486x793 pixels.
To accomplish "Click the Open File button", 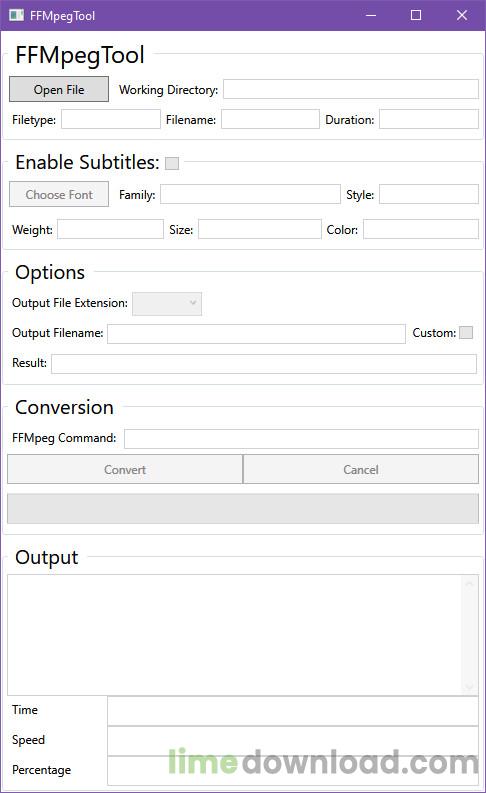I will 59,89.
